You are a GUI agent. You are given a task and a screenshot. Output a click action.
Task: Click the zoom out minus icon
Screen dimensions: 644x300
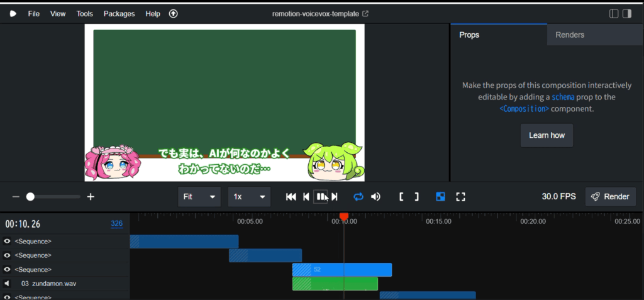tap(16, 197)
